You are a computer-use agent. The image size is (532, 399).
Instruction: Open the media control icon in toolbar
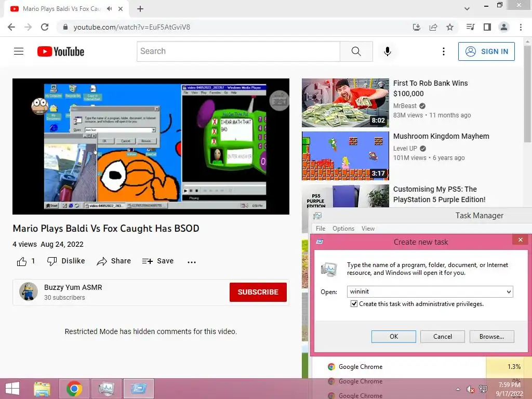470,27
